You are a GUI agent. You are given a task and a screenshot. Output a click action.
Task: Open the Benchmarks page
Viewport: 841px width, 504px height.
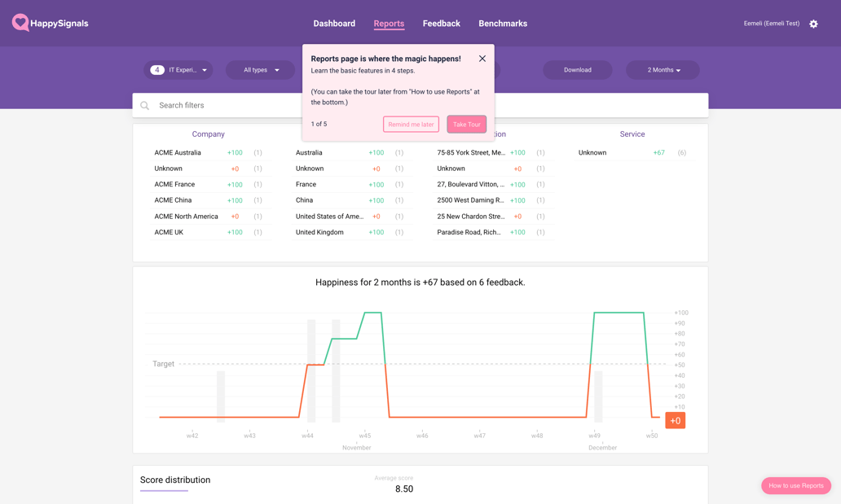click(503, 24)
